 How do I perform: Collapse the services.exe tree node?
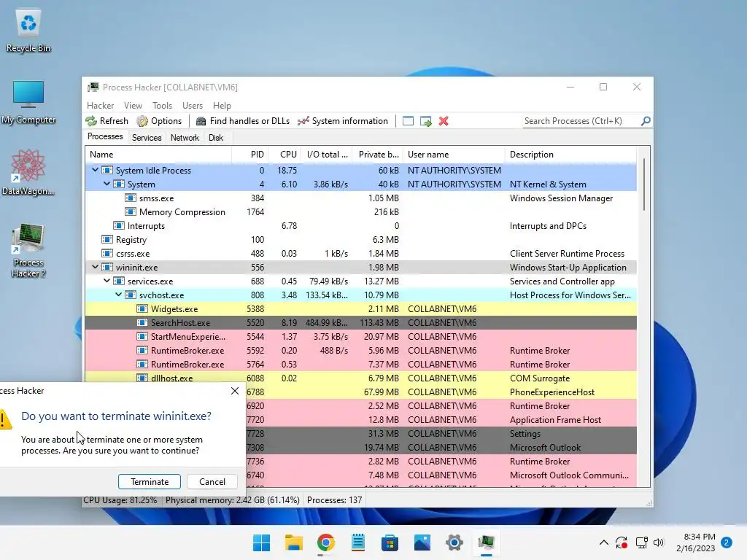[107, 281]
